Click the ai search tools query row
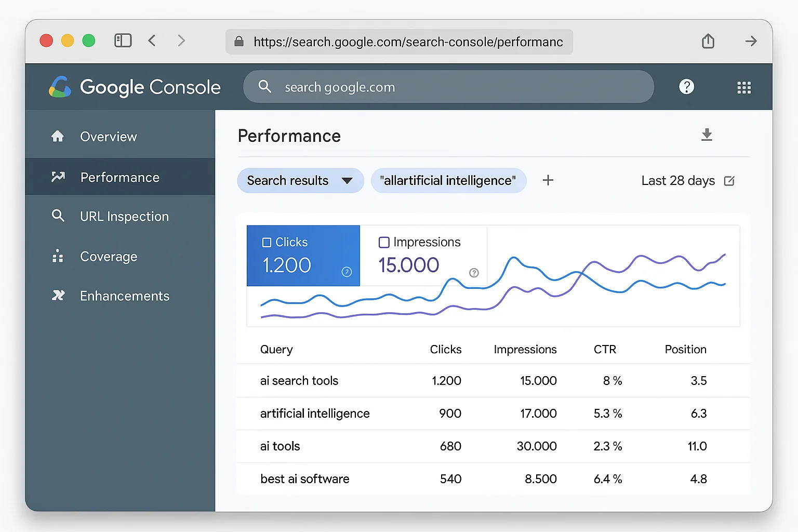 click(x=299, y=380)
